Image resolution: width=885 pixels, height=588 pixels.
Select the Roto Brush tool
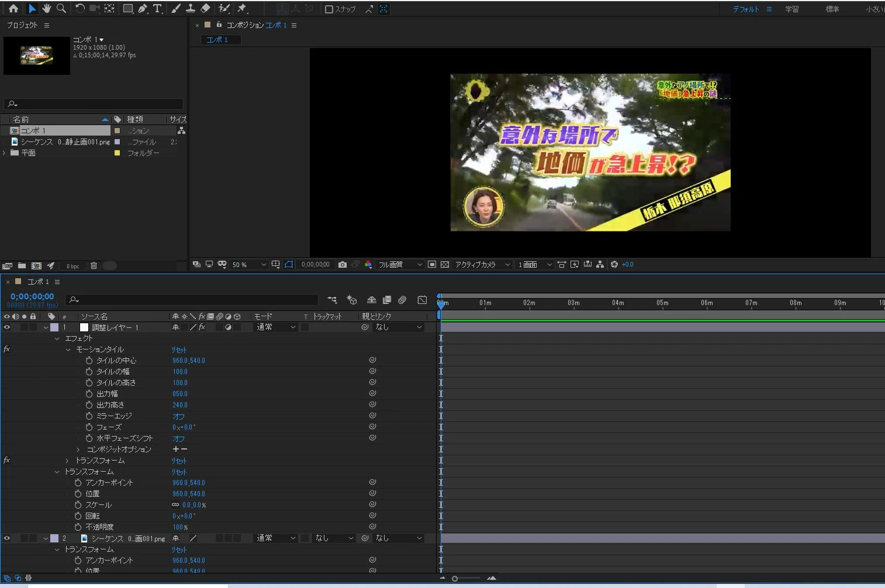point(224,9)
